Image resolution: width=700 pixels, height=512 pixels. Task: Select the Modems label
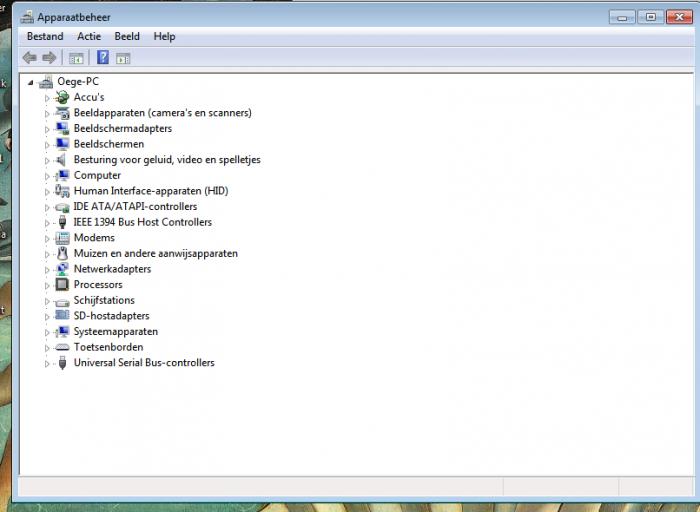[x=94, y=238]
